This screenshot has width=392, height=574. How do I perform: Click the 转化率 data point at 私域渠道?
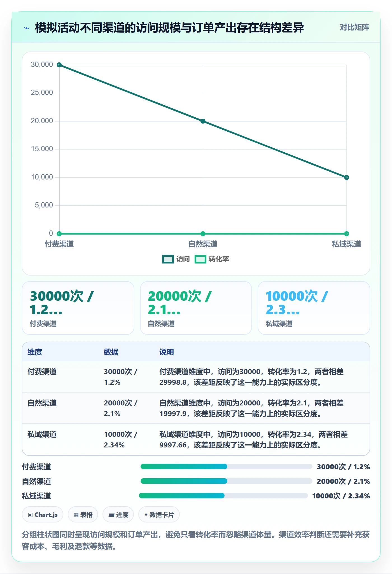347,234
